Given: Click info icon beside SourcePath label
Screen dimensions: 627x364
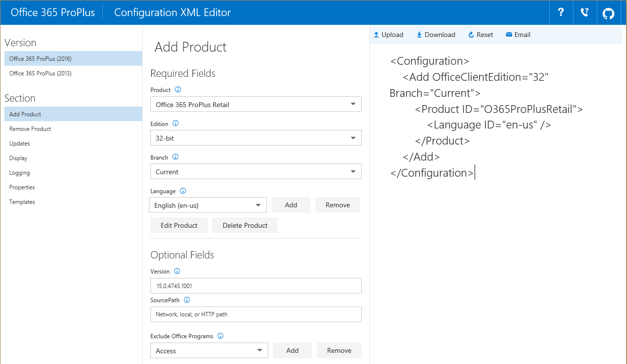Looking at the screenshot, I should (x=186, y=300).
